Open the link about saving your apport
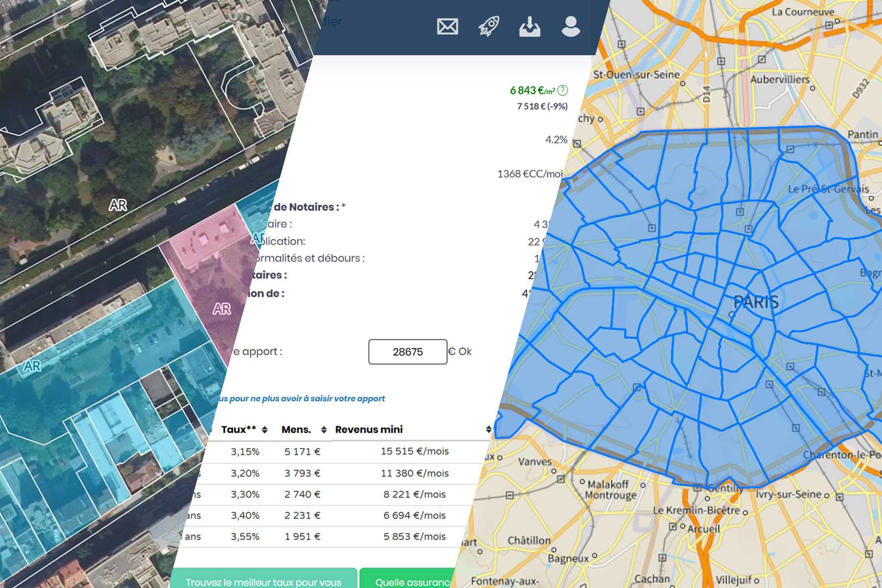The height and width of the screenshot is (588, 882). click(x=301, y=398)
